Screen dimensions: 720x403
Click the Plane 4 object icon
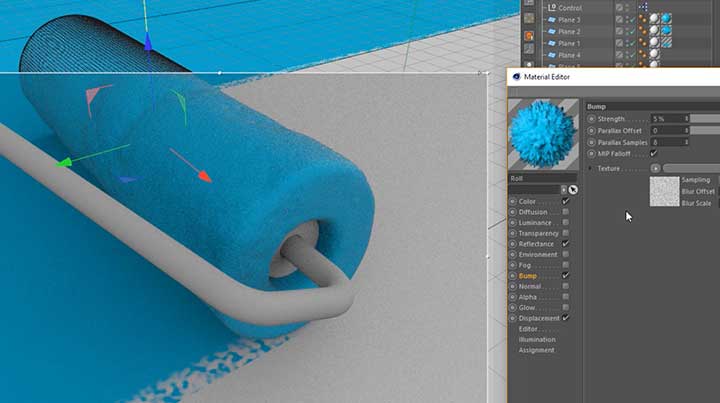point(552,55)
